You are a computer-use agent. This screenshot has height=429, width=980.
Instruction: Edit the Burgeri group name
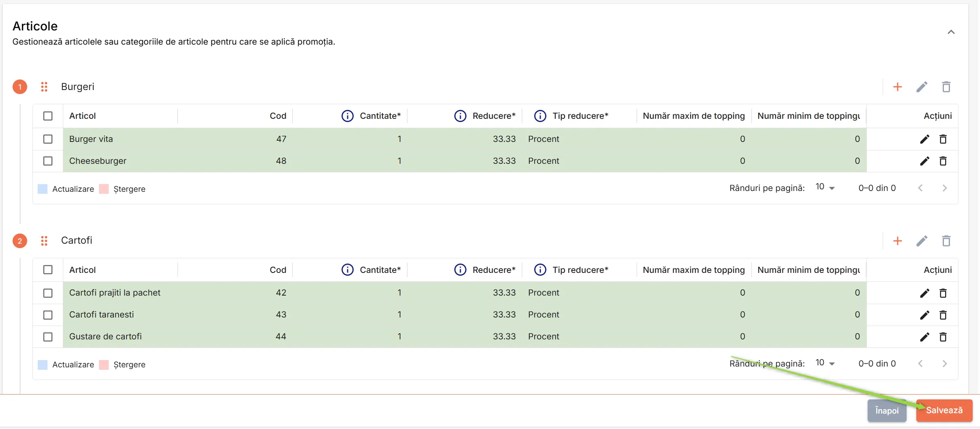pos(922,87)
